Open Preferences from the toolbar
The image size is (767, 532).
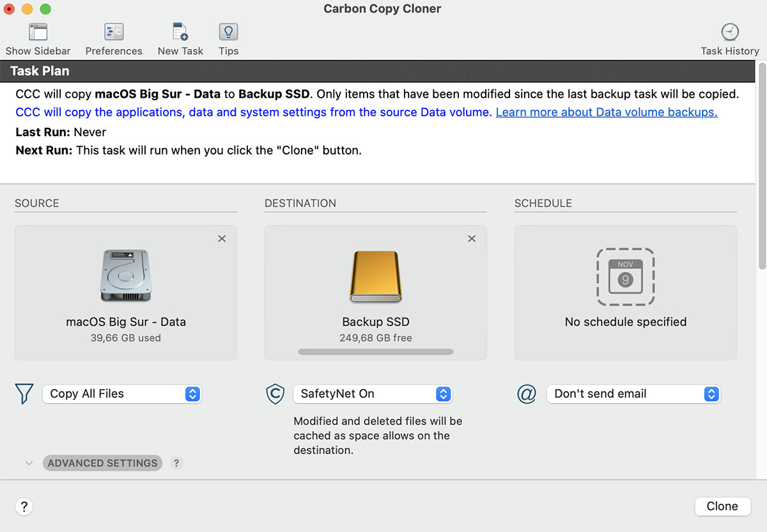pos(114,32)
